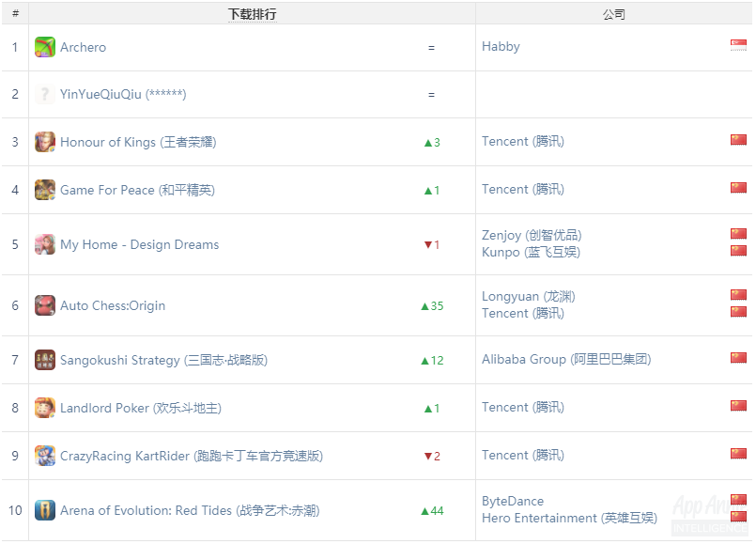Click China flag in CrazyRacing KartRider row
Image resolution: width=756 pixels, height=544 pixels.
click(738, 453)
